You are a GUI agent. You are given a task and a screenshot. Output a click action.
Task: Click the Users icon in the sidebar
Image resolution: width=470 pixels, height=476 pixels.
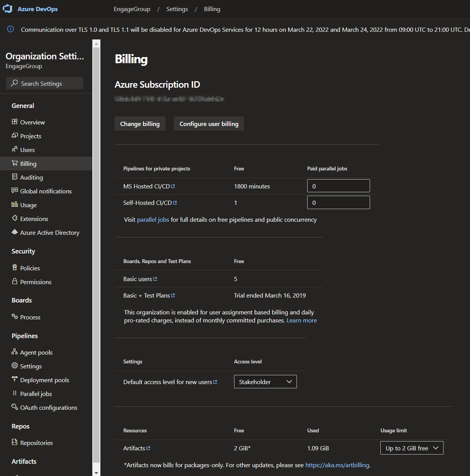pyautogui.click(x=15, y=149)
